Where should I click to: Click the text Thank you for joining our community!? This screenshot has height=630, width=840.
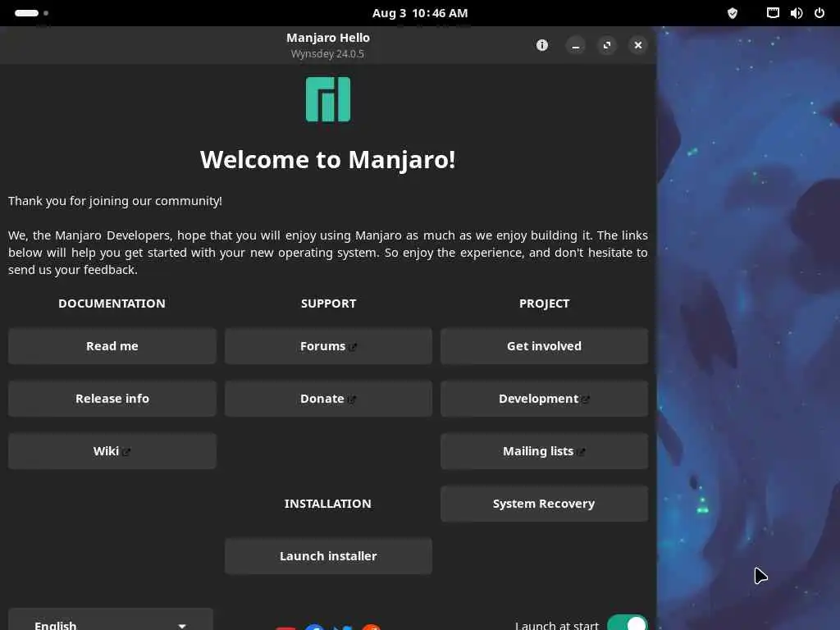(115, 201)
